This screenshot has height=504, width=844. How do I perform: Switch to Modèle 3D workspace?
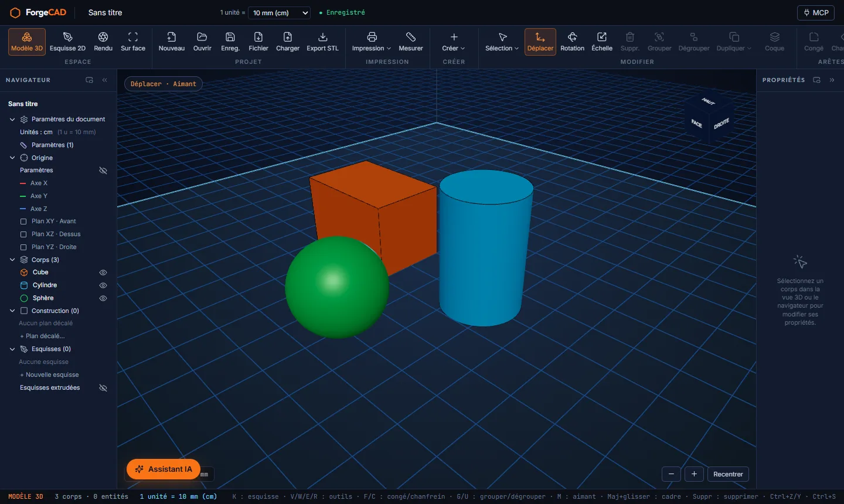tap(27, 42)
